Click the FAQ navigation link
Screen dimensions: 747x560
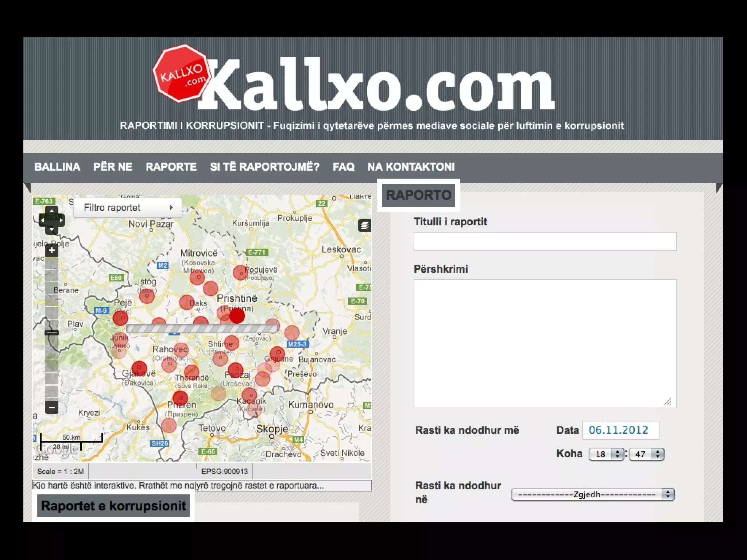tap(343, 167)
